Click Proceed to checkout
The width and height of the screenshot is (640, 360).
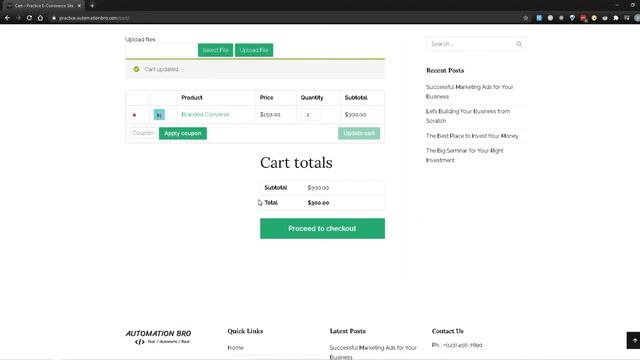pos(322,229)
